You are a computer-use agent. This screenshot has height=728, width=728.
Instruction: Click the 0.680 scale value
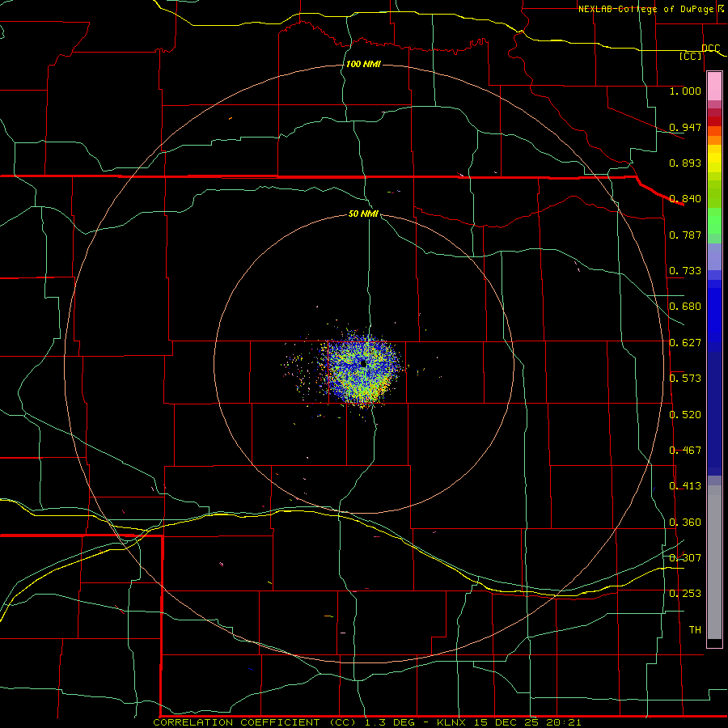(685, 307)
